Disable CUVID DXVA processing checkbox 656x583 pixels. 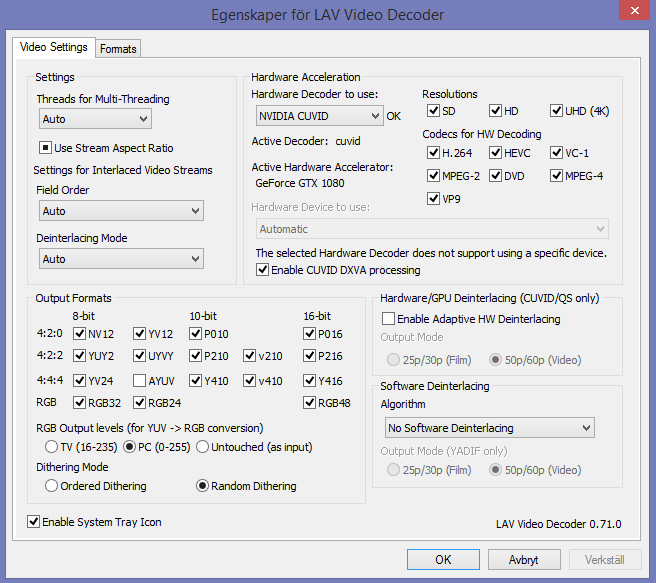click(262, 270)
